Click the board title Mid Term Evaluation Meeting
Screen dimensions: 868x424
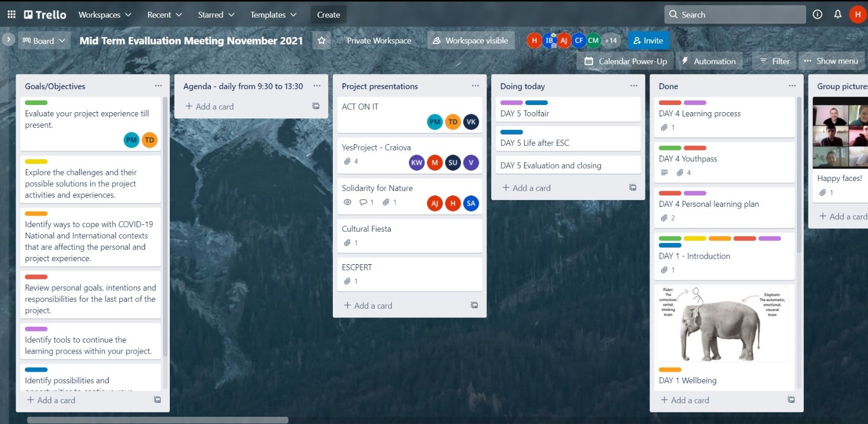click(192, 40)
